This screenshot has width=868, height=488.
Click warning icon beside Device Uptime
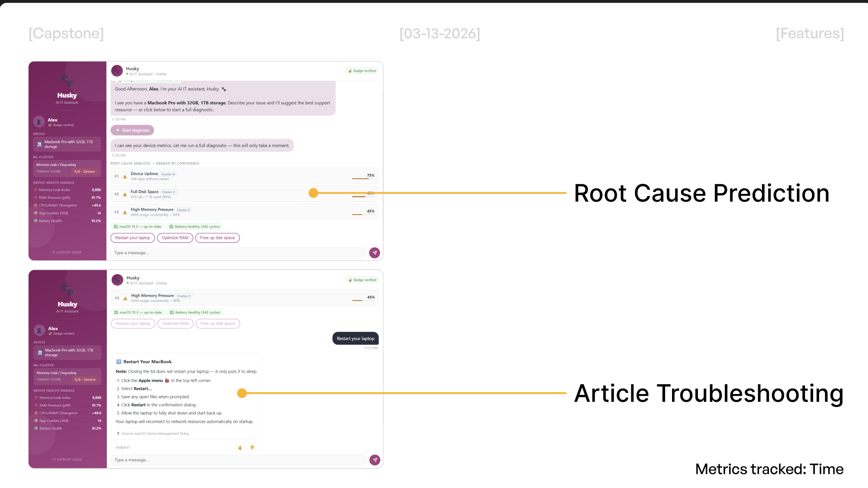tap(125, 176)
